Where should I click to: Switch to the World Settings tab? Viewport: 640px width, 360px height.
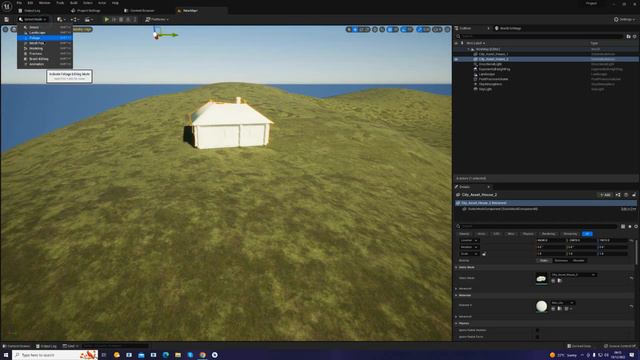coord(508,28)
